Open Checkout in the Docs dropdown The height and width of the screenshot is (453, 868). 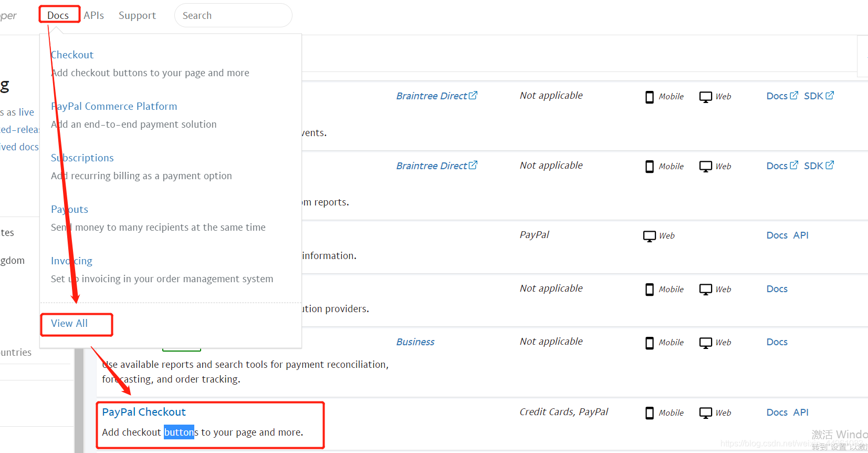pos(72,55)
